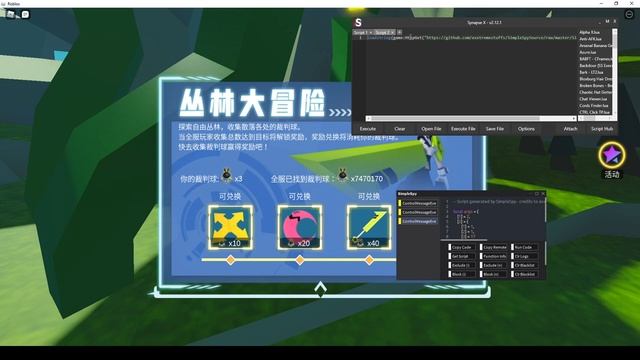Open the 活动 star event icon
Viewport: 640px width, 360px height.
click(611, 155)
